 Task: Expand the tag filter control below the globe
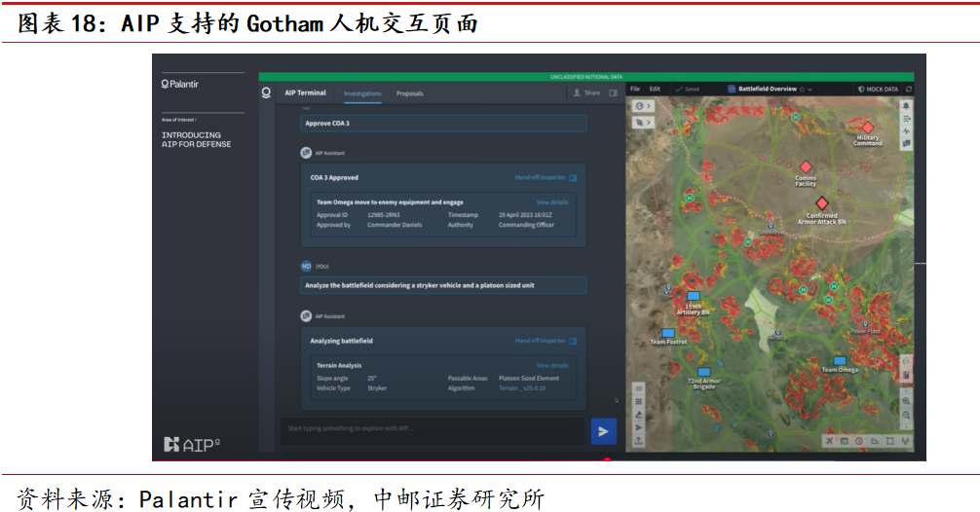click(x=643, y=123)
